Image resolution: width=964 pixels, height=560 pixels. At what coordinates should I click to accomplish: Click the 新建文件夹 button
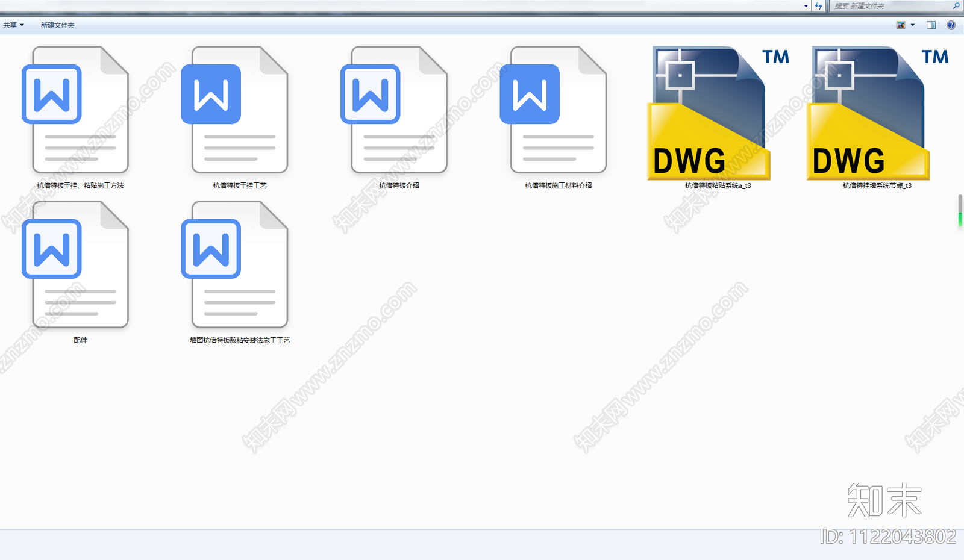coord(58,25)
